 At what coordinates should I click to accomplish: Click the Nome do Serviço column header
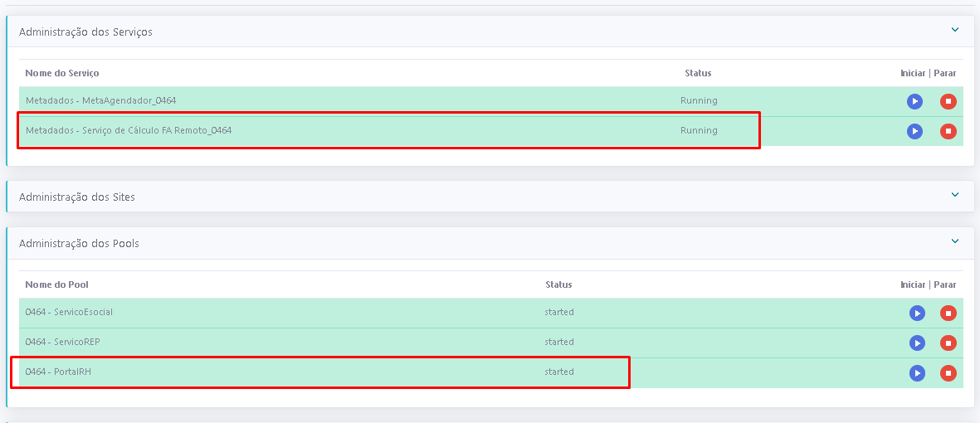(x=62, y=73)
